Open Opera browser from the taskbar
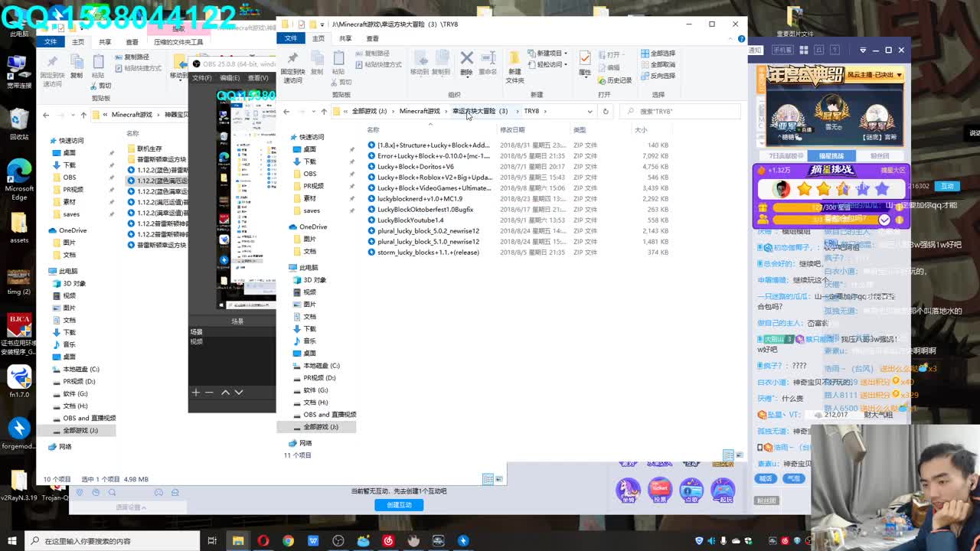Screen dimensions: 980x551 (263, 541)
